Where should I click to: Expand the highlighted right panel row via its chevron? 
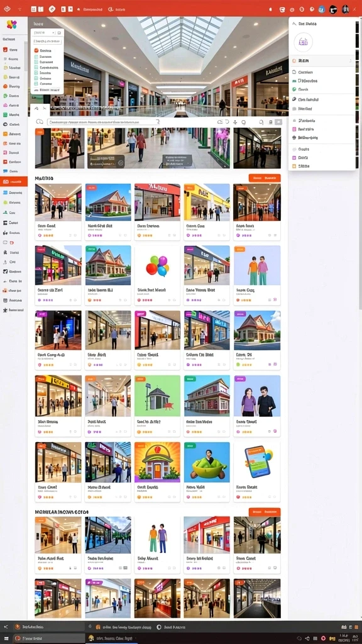[x=351, y=61]
